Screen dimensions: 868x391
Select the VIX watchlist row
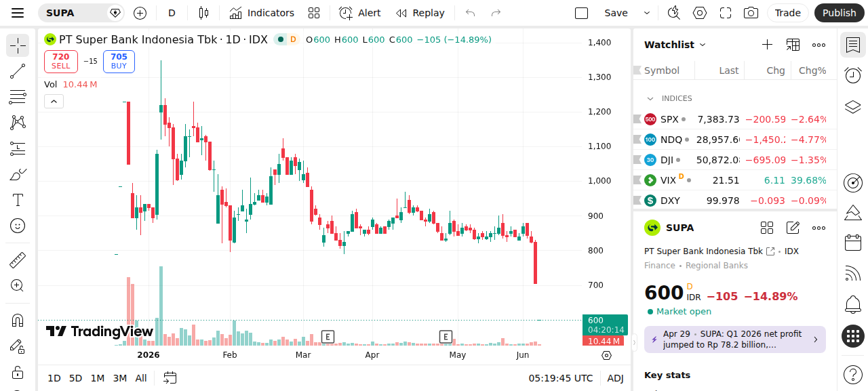[x=735, y=180]
